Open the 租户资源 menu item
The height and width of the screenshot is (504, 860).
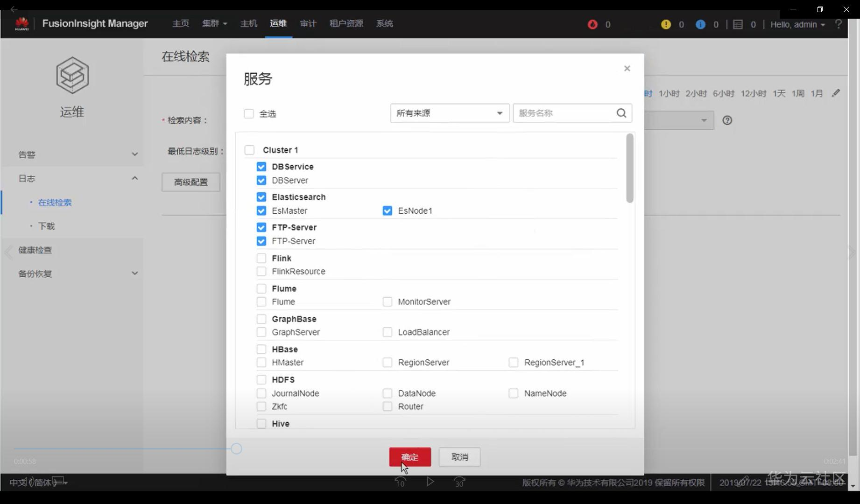(x=346, y=23)
